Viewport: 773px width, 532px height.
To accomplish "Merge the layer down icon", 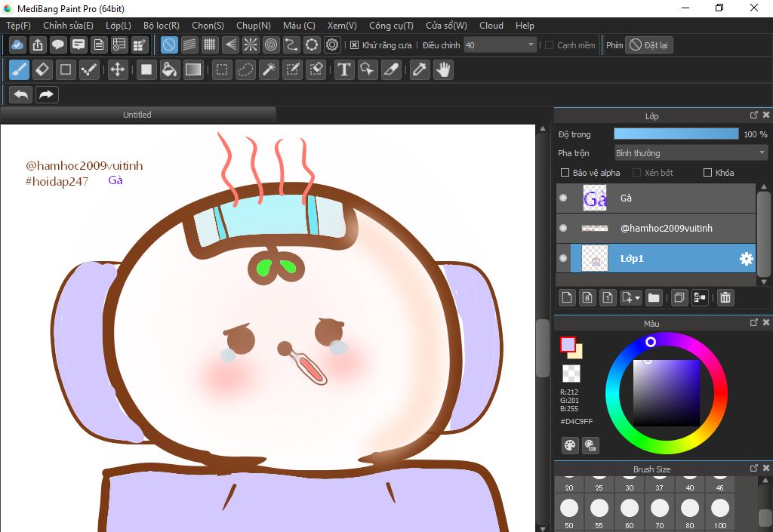I will point(700,297).
